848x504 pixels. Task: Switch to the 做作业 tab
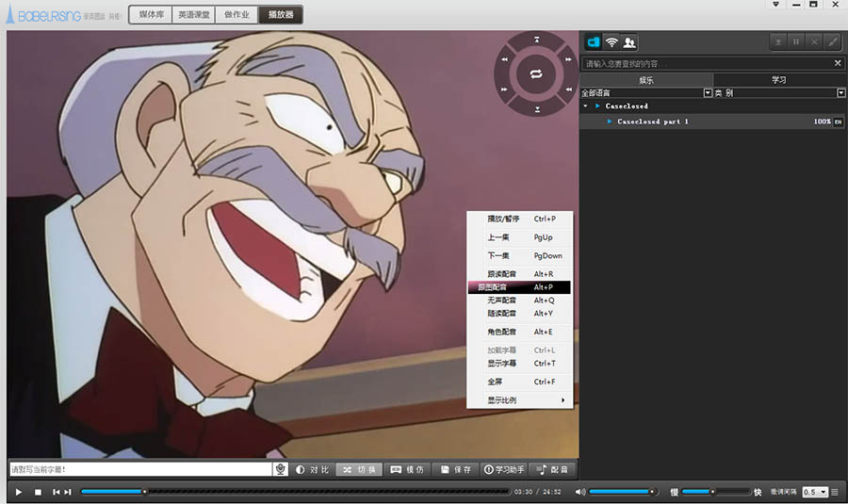tap(236, 14)
